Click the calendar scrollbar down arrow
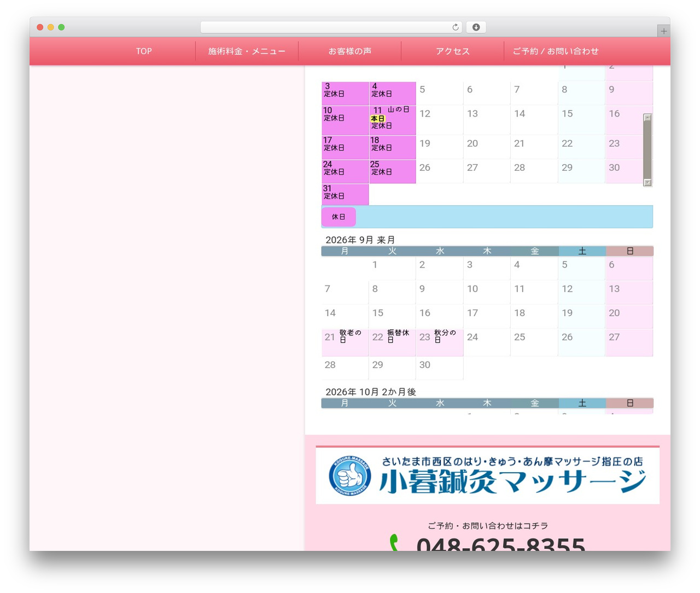Viewport: 700px width, 593px height. click(647, 183)
